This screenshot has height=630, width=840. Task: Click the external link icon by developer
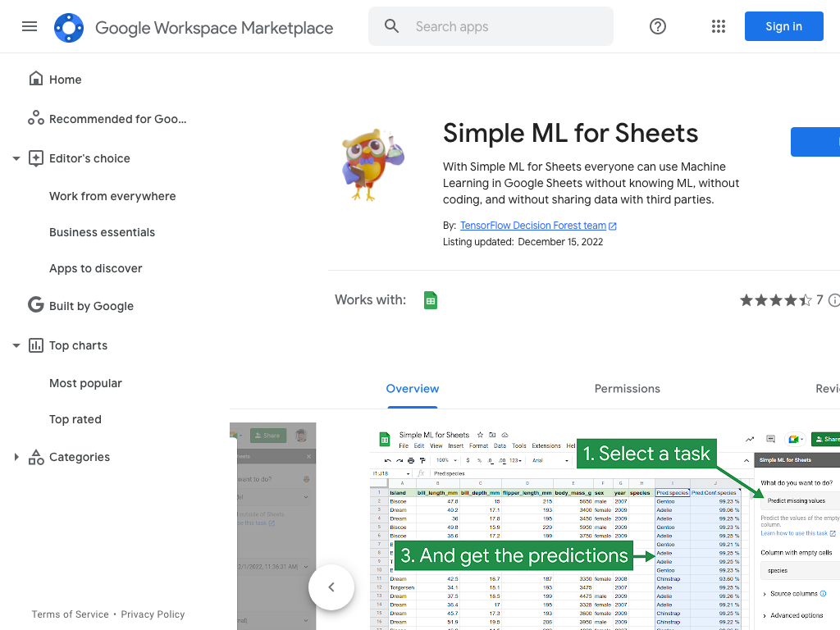coord(613,226)
